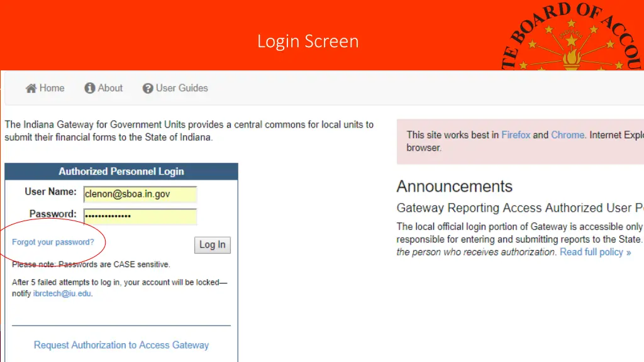The height and width of the screenshot is (362, 644).
Task: Click the Announcements section heading
Action: click(x=455, y=187)
